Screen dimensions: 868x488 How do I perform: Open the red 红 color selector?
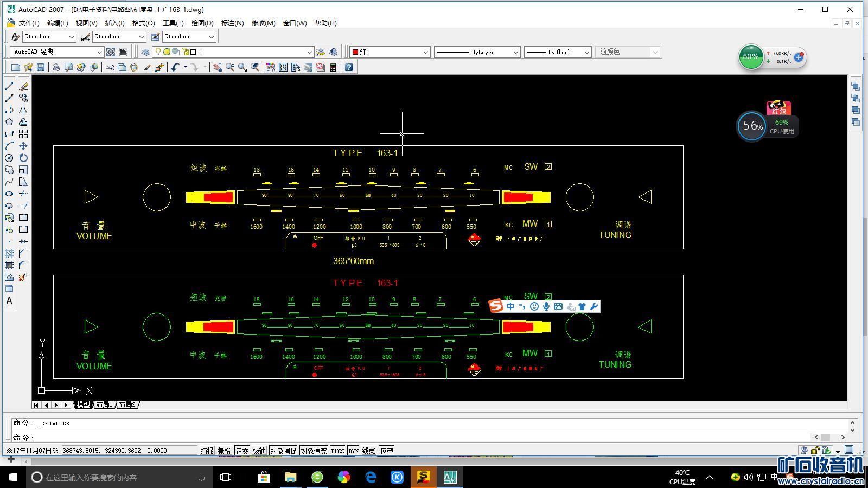click(x=390, y=52)
